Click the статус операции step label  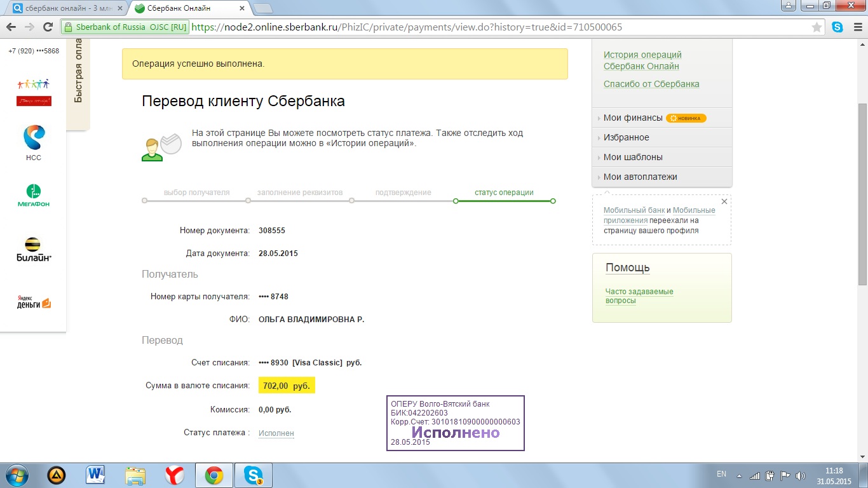tap(504, 193)
